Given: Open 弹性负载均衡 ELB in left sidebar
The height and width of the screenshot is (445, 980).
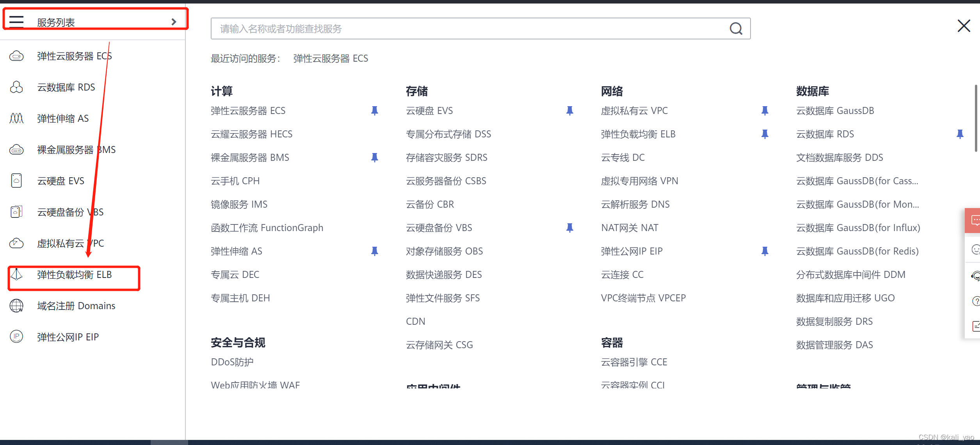Looking at the screenshot, I should [x=74, y=275].
